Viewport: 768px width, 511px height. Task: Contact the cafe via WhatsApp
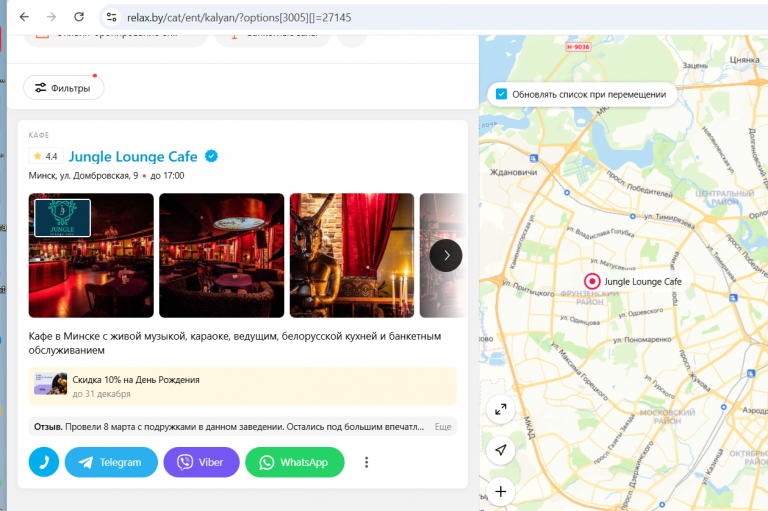[x=294, y=462]
